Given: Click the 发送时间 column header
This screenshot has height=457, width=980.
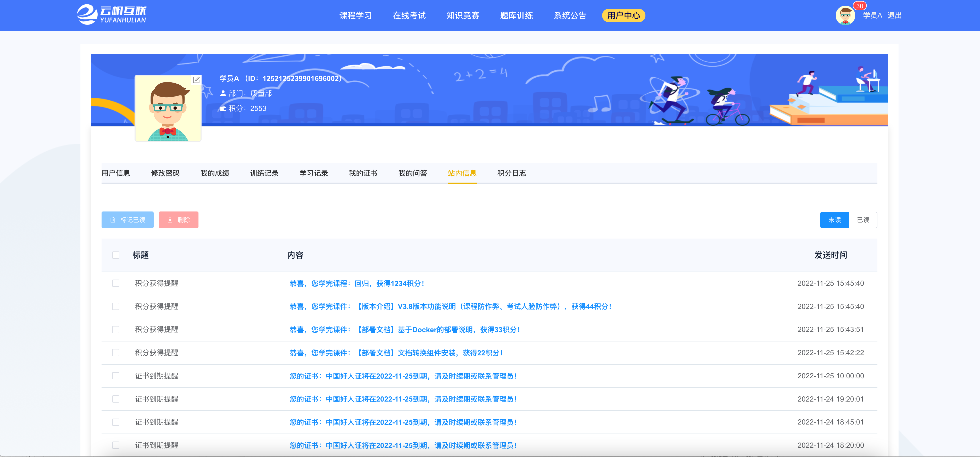Looking at the screenshot, I should coord(830,255).
